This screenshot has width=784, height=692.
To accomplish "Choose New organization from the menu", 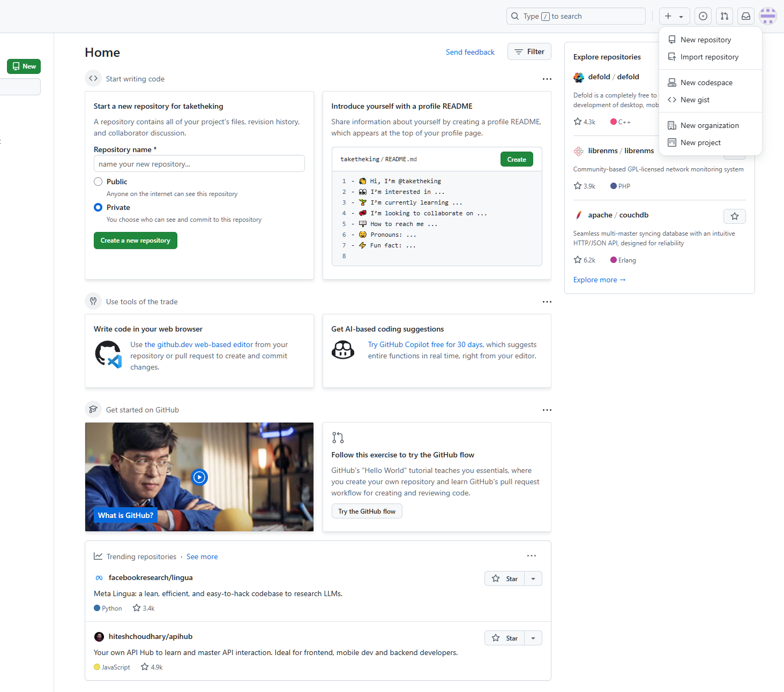I will (711, 125).
